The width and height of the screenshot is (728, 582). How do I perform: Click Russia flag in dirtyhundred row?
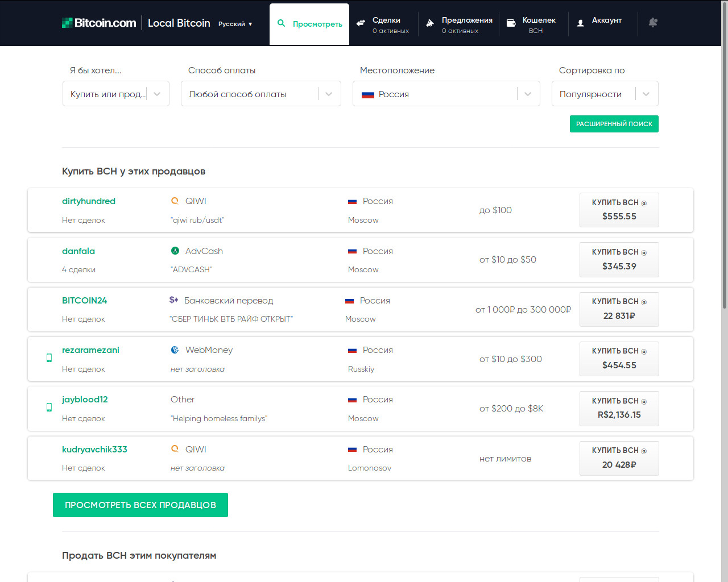click(353, 201)
